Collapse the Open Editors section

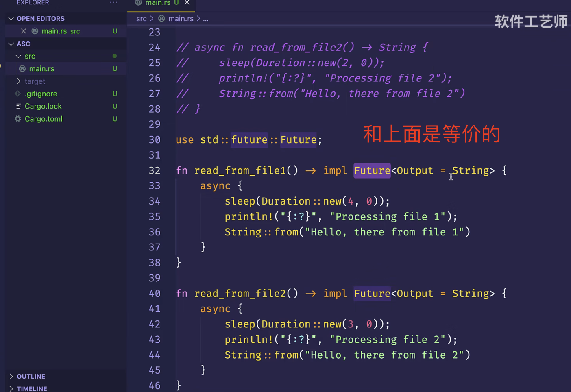pyautogui.click(x=11, y=19)
